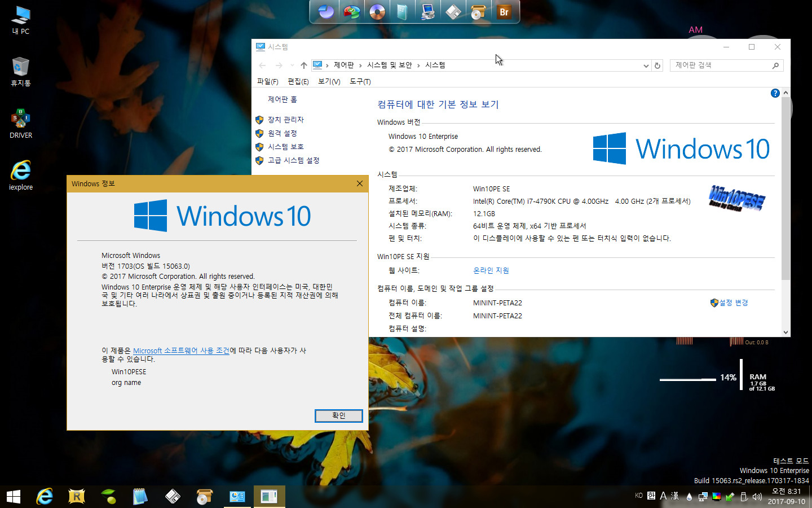
Task: Click the KO language indicator in the tray
Action: coord(639,496)
